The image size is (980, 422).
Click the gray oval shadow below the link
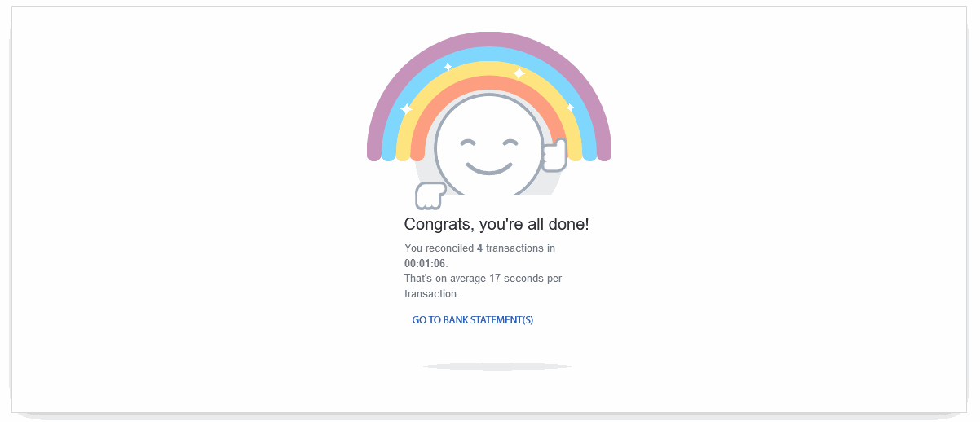pyautogui.click(x=497, y=367)
